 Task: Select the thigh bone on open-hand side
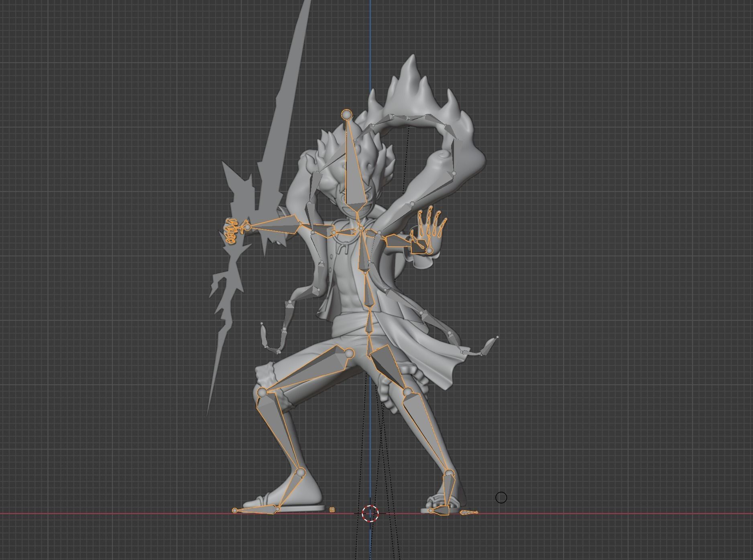point(389,367)
